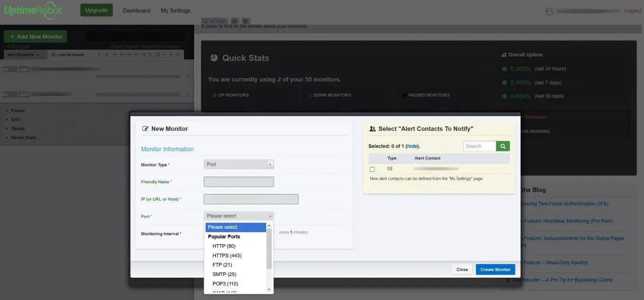Screen dimensions: 644x300
Task: Click the Export Monitors link
Action: [124, 46]
